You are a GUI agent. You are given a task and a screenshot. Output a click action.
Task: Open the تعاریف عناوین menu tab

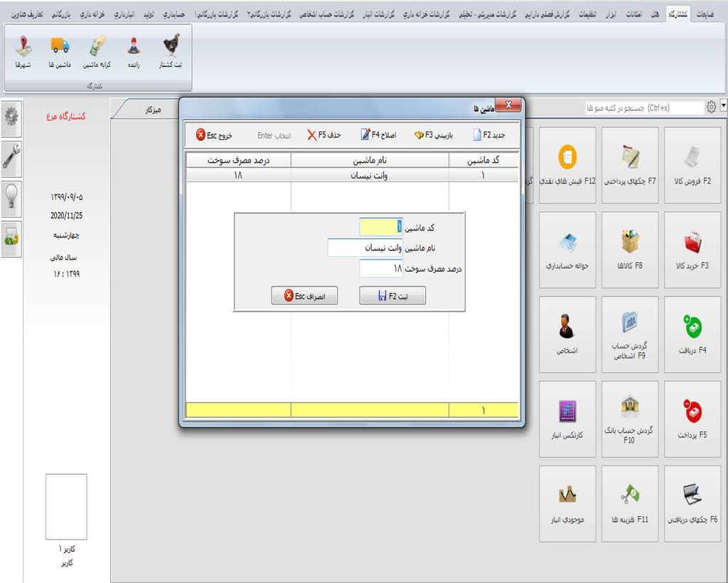coord(27,14)
